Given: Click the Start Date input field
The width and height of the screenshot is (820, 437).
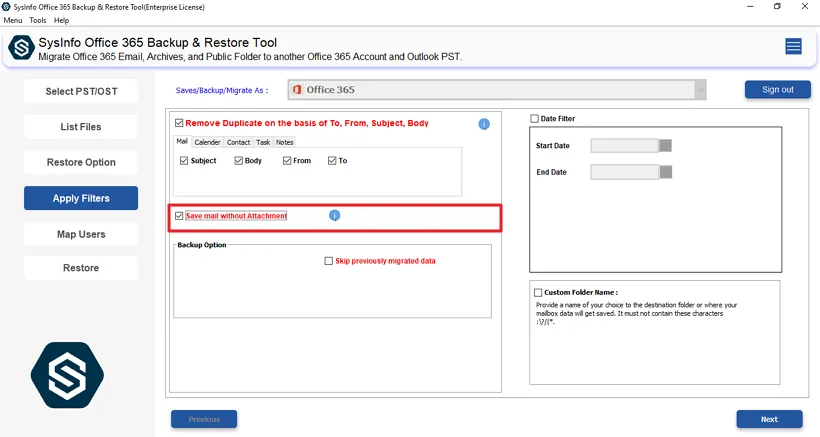Looking at the screenshot, I should coord(624,146).
